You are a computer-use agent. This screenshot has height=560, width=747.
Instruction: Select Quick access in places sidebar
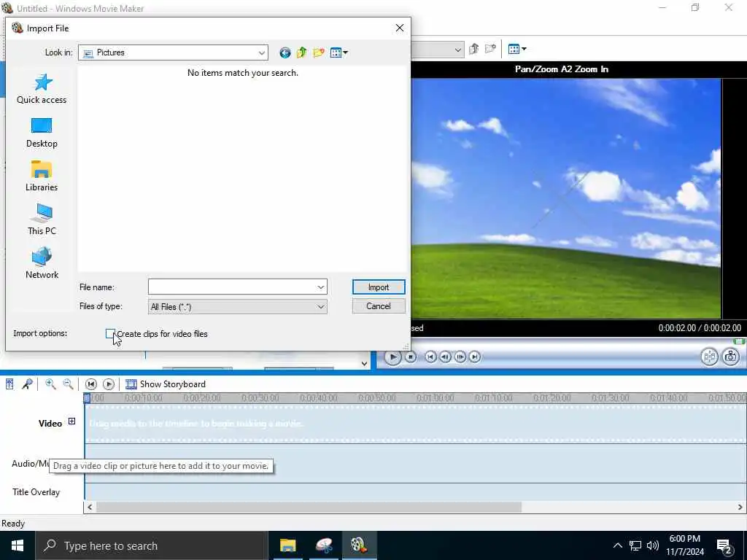tap(42, 89)
